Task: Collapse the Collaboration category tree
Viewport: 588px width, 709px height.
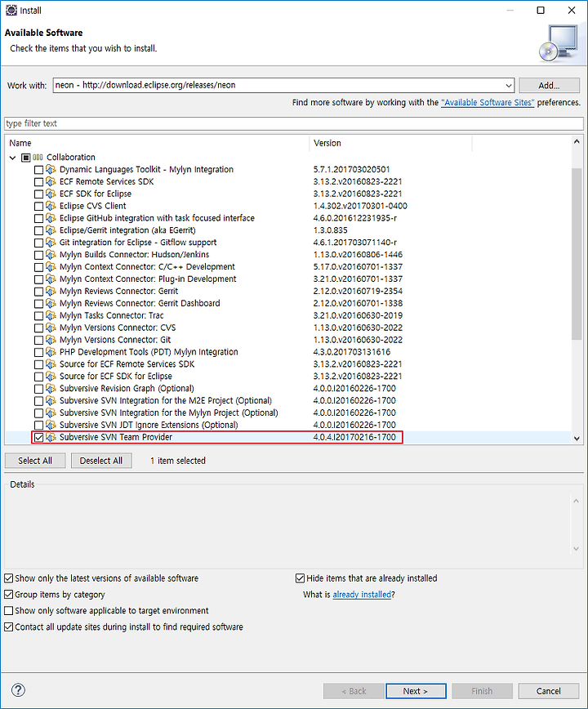Action: 12,158
